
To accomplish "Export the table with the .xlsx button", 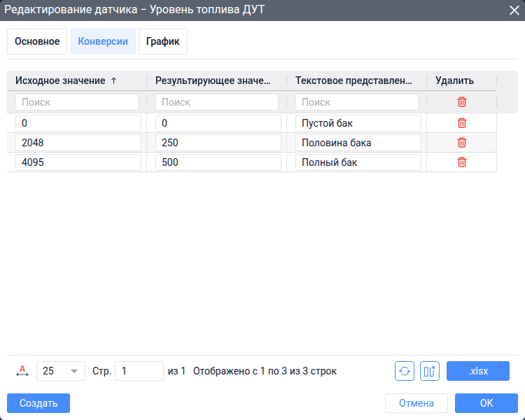I will [x=478, y=371].
